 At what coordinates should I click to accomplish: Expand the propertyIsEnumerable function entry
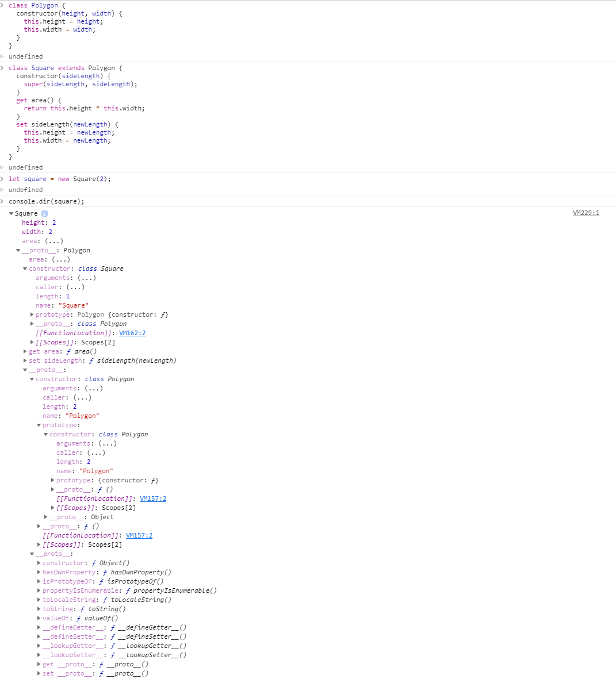pyautogui.click(x=39, y=591)
